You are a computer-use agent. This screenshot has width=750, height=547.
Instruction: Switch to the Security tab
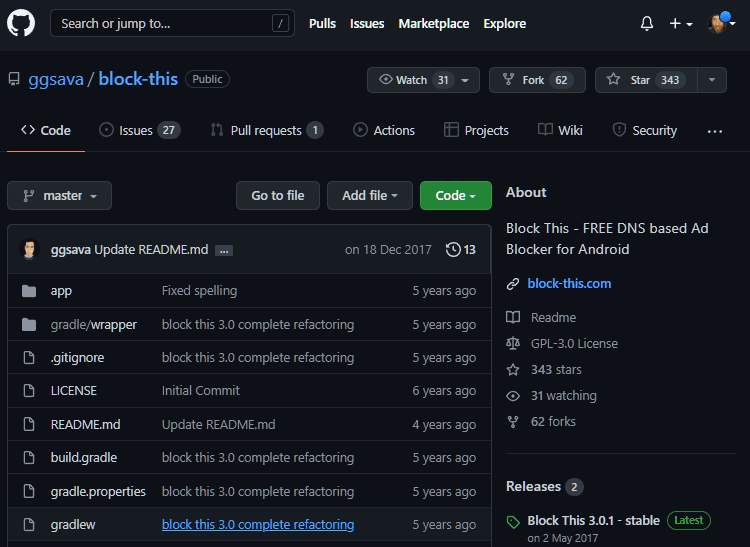coord(645,130)
